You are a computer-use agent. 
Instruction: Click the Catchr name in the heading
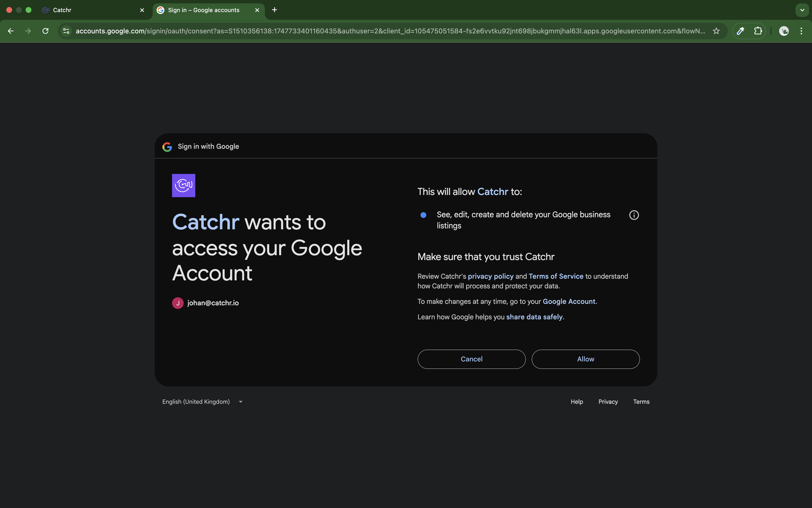(205, 222)
